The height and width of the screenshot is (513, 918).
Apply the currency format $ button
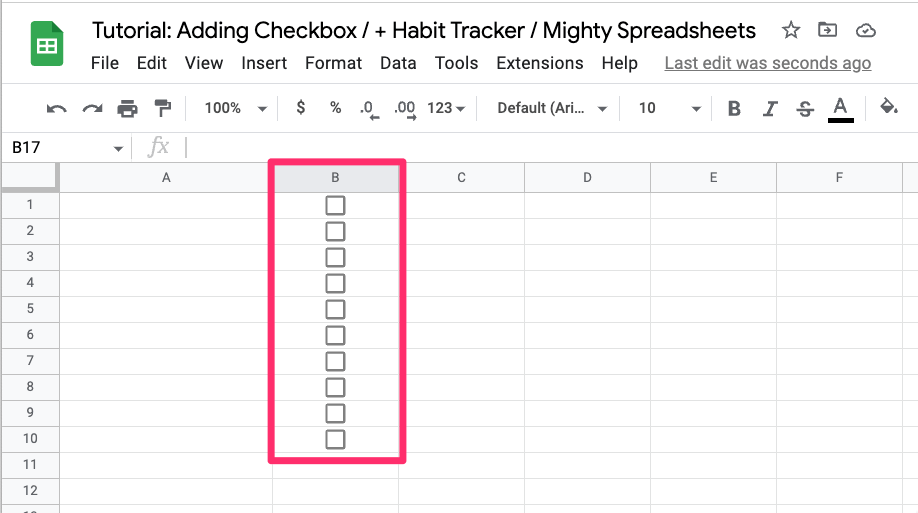(300, 108)
